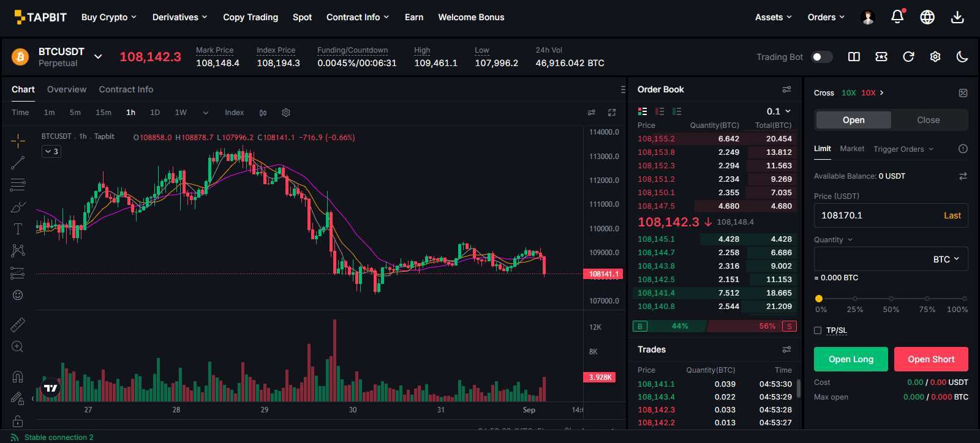Screen dimensions: 980x443
Task: Switch page layout columns icon
Action: (x=854, y=57)
